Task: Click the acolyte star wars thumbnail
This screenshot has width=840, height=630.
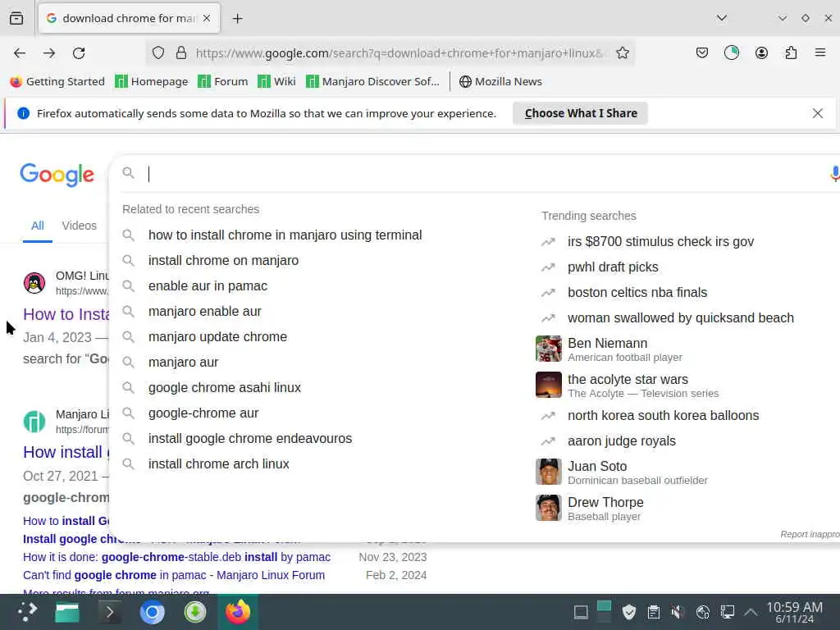Action: 549,385
